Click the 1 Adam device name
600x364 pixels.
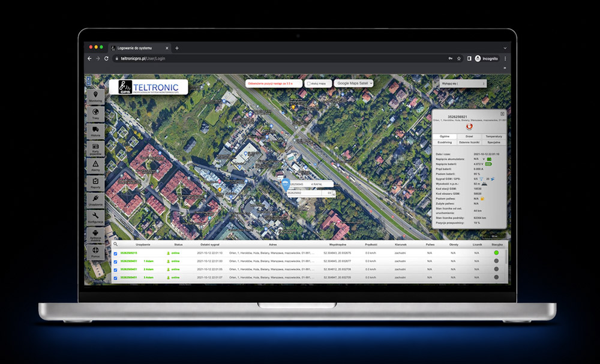coord(148,261)
